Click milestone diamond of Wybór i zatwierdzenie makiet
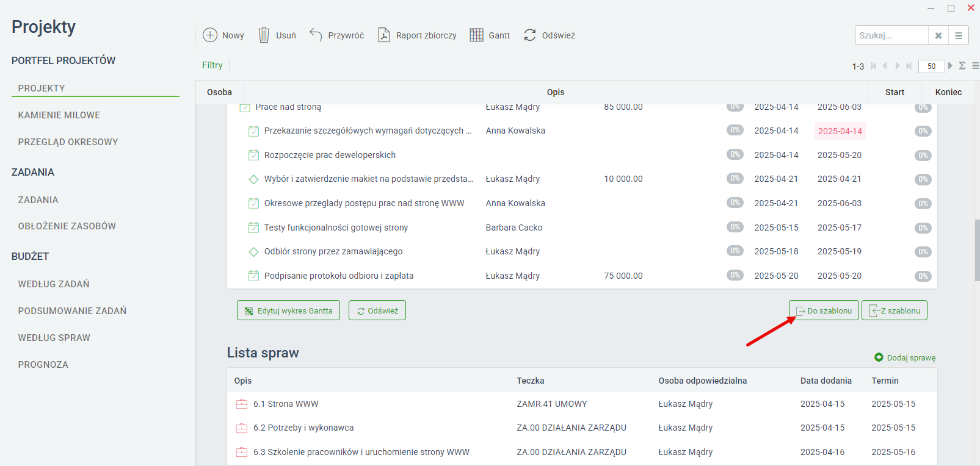980x466 pixels. point(253,179)
